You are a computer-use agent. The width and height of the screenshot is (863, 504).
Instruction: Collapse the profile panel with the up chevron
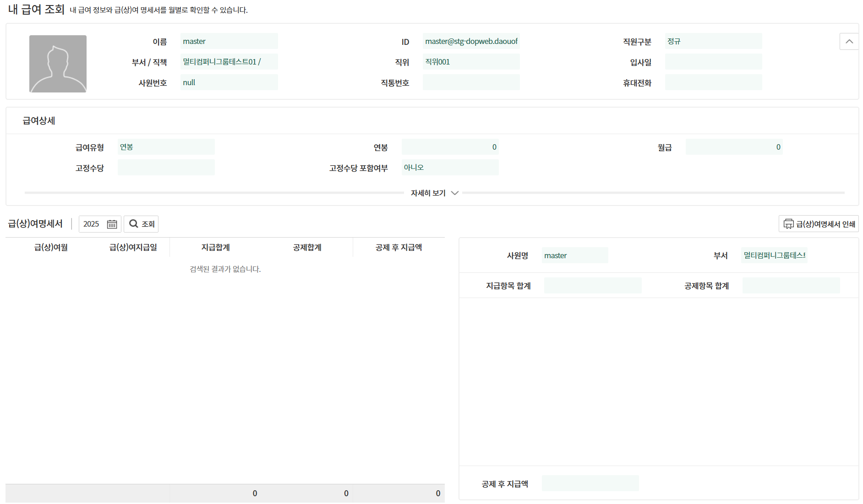849,42
